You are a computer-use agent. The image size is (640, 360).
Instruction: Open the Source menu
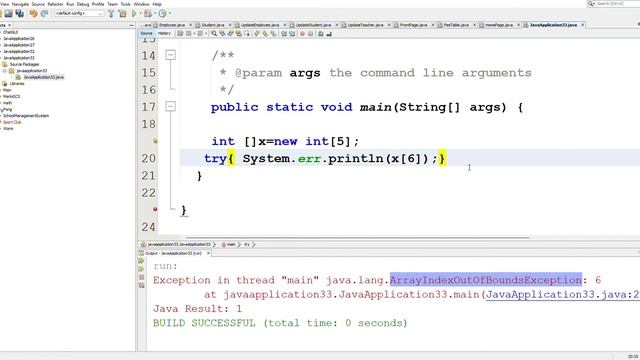point(38,4)
